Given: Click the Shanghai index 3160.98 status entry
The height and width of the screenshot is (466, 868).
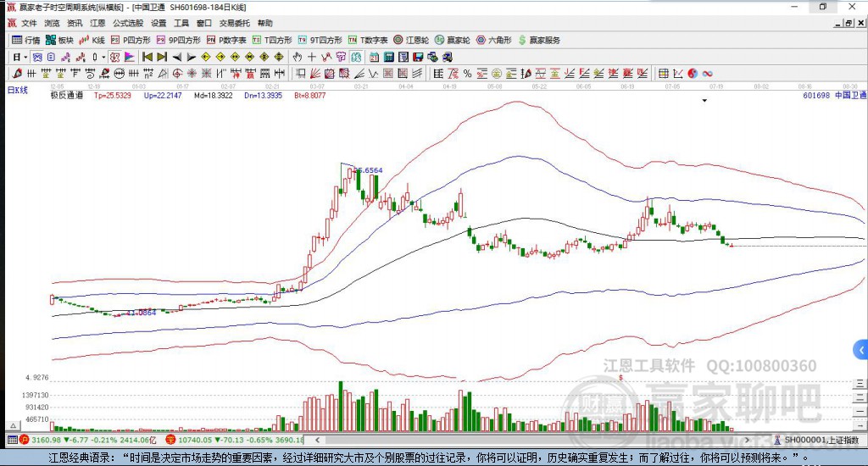Looking at the screenshot, I should click(88, 440).
